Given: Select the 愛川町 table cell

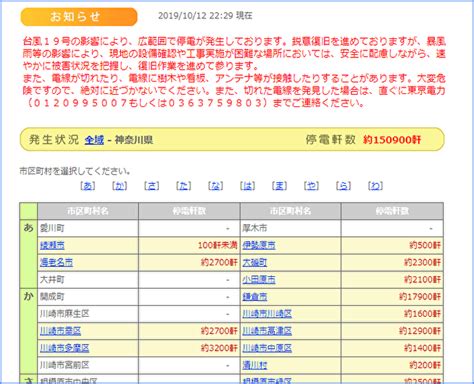Looking at the screenshot, I should point(88,228).
